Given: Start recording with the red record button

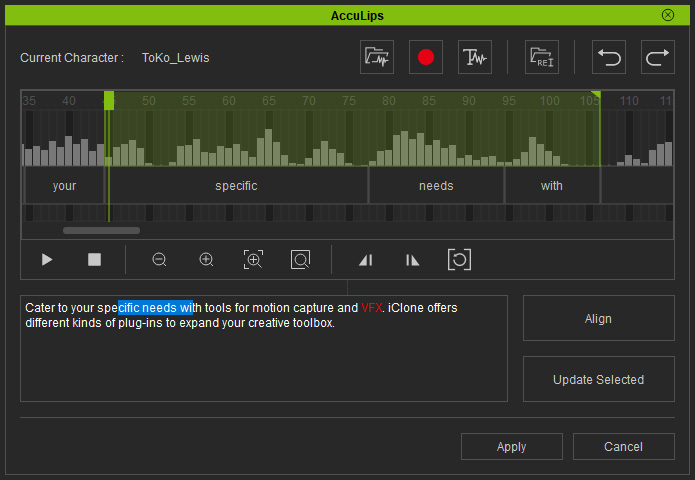Looking at the screenshot, I should pyautogui.click(x=426, y=58).
